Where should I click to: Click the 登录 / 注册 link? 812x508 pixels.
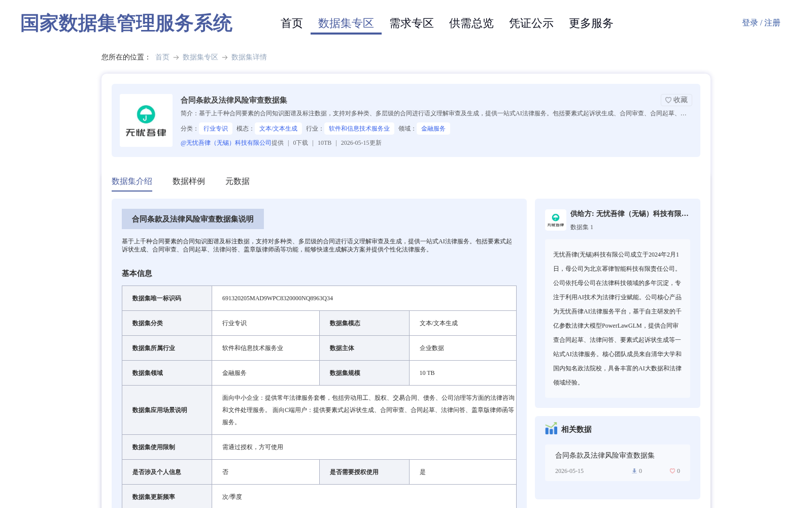pyautogui.click(x=761, y=23)
